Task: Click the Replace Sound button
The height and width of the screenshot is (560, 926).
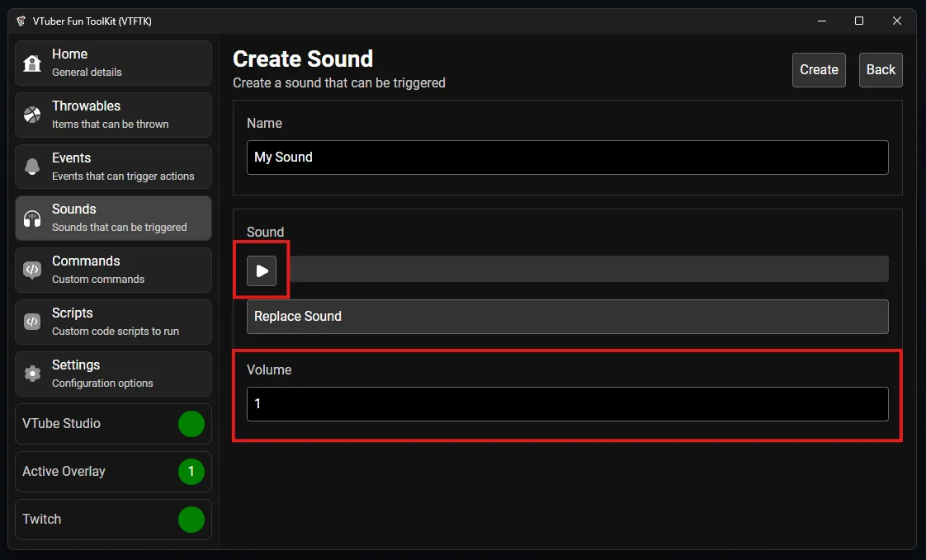Action: point(567,317)
